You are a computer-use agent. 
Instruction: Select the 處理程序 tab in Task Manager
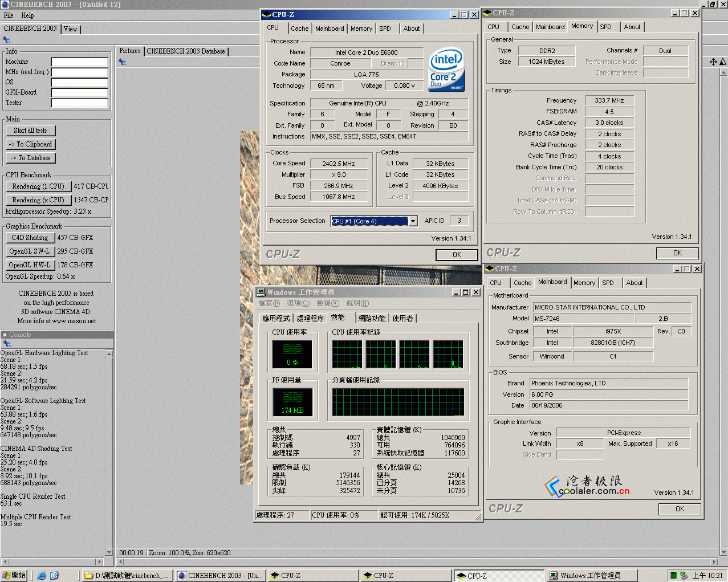pyautogui.click(x=310, y=318)
